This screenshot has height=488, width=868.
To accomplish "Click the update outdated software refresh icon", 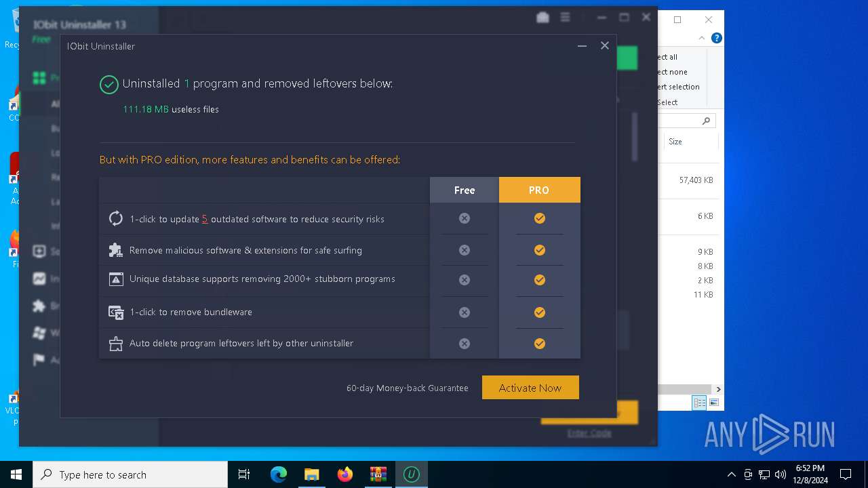I will point(116,218).
